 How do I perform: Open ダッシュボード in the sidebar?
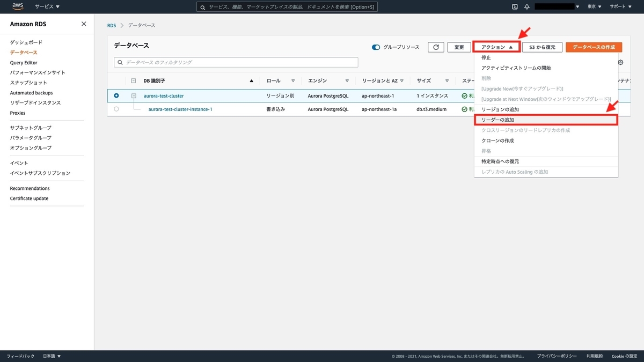tap(26, 42)
